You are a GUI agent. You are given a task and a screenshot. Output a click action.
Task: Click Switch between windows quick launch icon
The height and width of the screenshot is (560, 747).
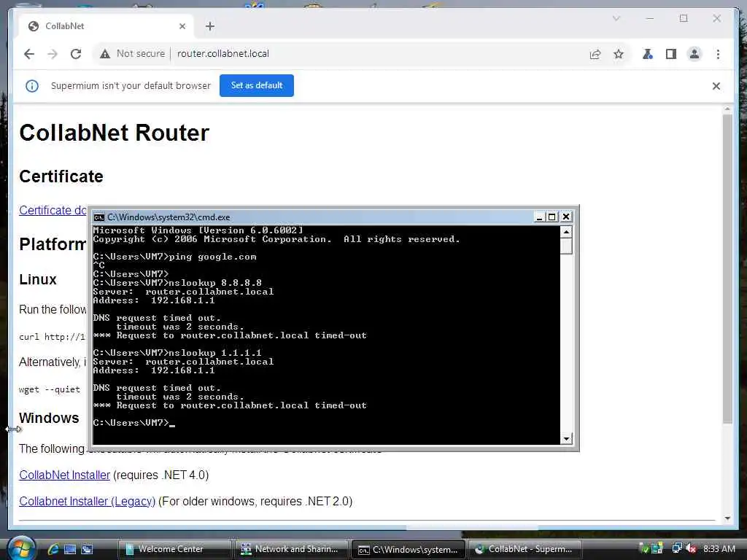(87, 549)
